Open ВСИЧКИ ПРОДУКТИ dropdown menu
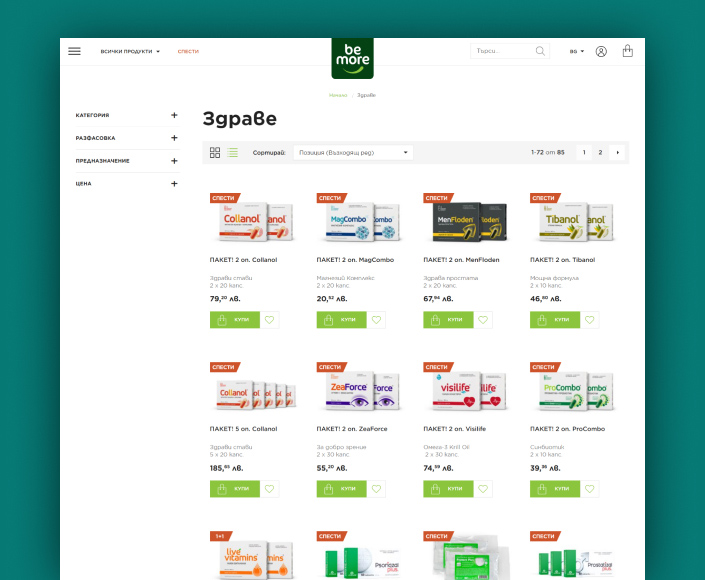Screen dimensions: 705x580 [130, 51]
